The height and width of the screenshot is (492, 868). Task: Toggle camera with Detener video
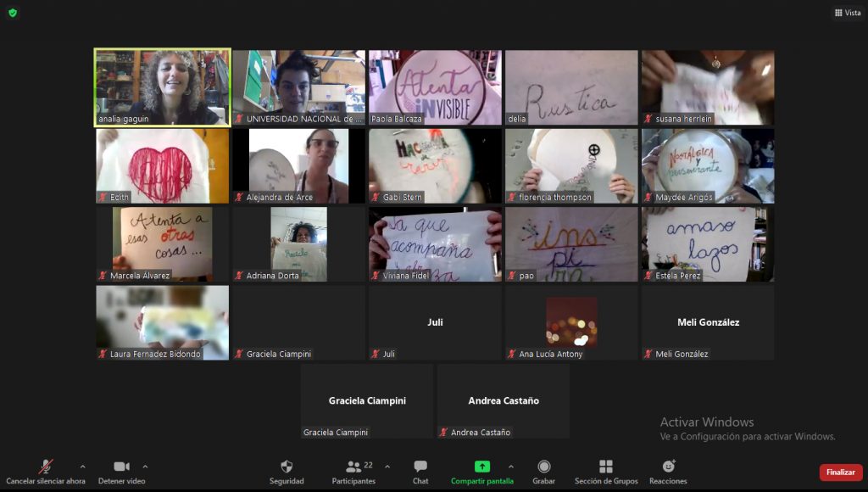[x=121, y=467]
